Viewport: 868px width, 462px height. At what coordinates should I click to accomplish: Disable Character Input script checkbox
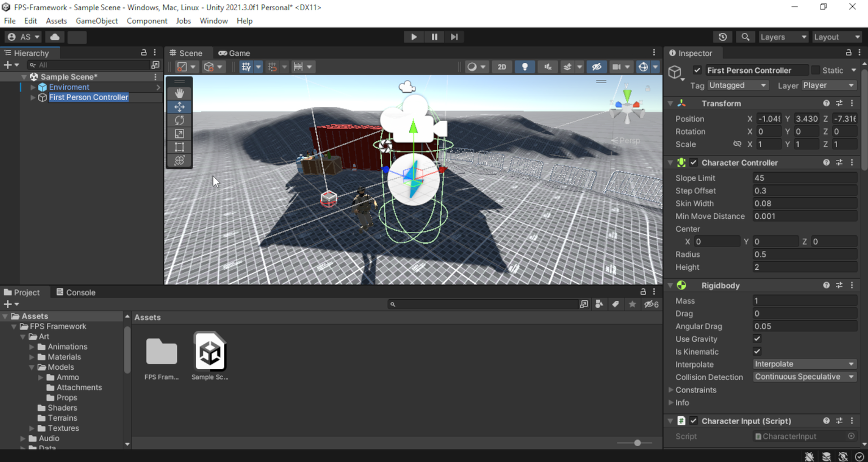click(x=693, y=421)
